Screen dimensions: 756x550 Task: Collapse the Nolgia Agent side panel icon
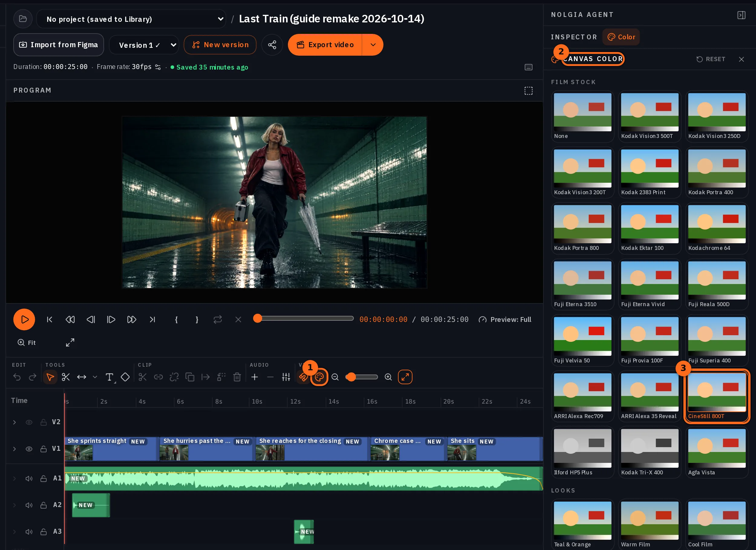pyautogui.click(x=741, y=15)
